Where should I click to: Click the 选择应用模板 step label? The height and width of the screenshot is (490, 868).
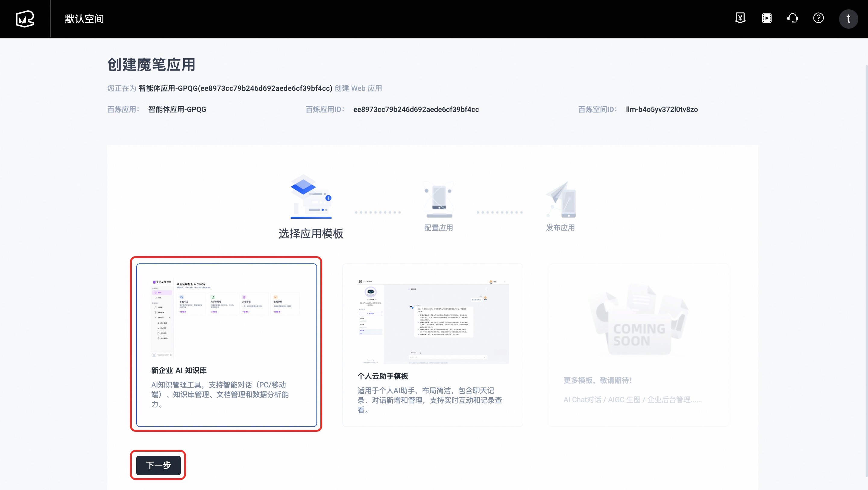point(311,233)
